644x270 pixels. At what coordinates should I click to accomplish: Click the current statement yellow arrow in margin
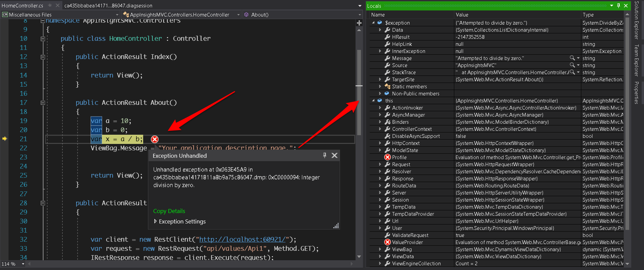[x=4, y=139]
